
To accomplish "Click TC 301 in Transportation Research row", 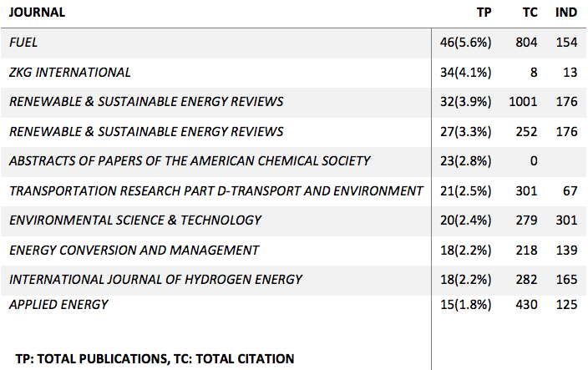I will pyautogui.click(x=526, y=190).
